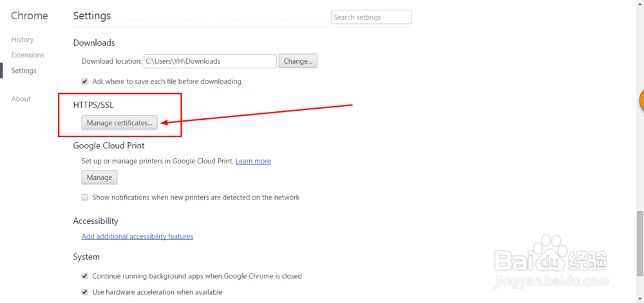This screenshot has width=644, height=303.
Task: Open the Learn more link for Cloud Print
Action: [x=253, y=161]
